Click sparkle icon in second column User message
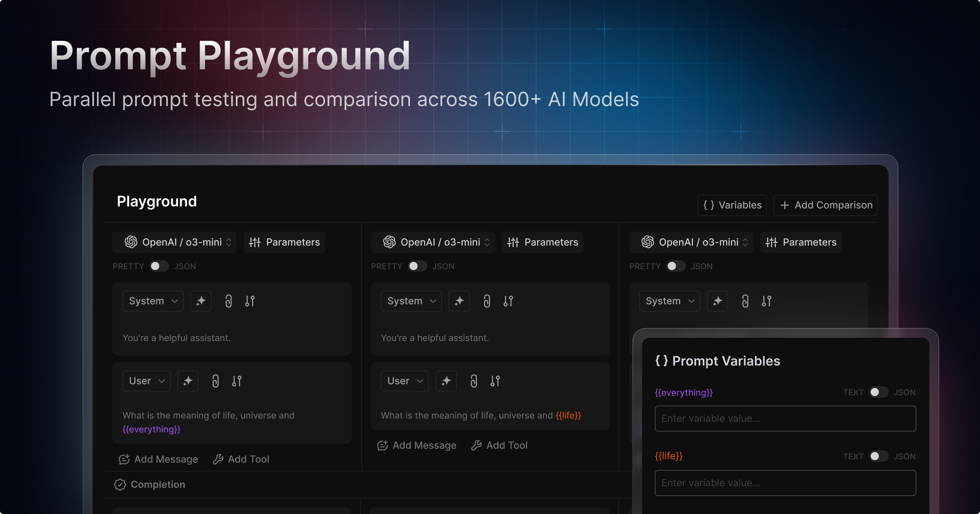 (x=446, y=381)
